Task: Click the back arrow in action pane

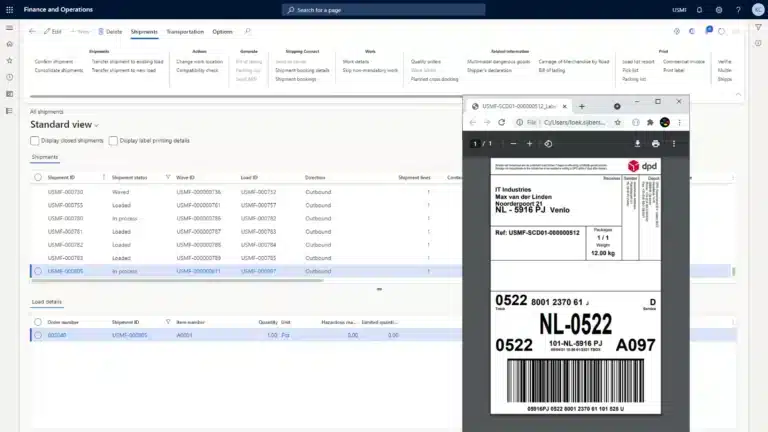Action: click(x=32, y=31)
